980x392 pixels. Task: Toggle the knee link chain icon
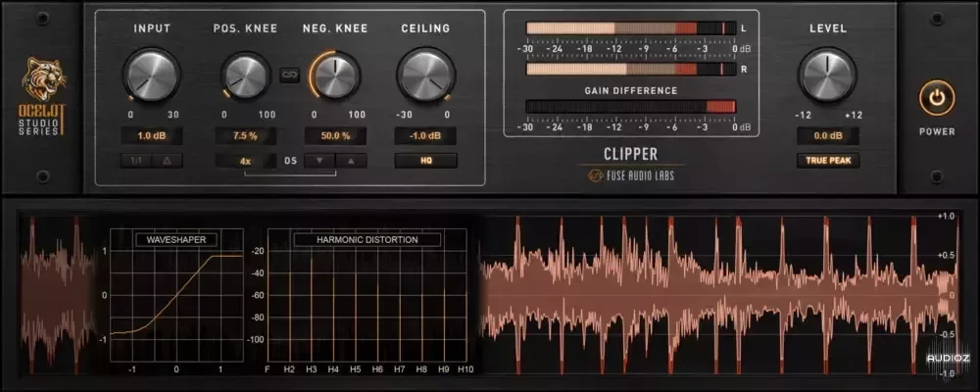[288, 75]
